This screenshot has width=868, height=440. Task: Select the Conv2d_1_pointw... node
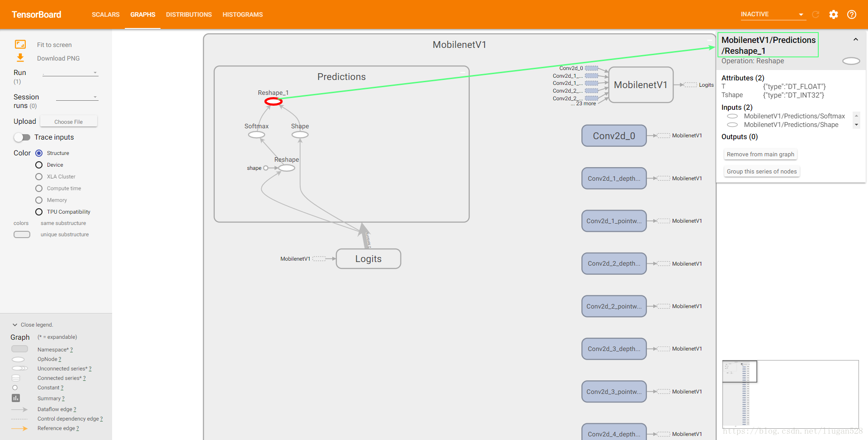pos(614,221)
